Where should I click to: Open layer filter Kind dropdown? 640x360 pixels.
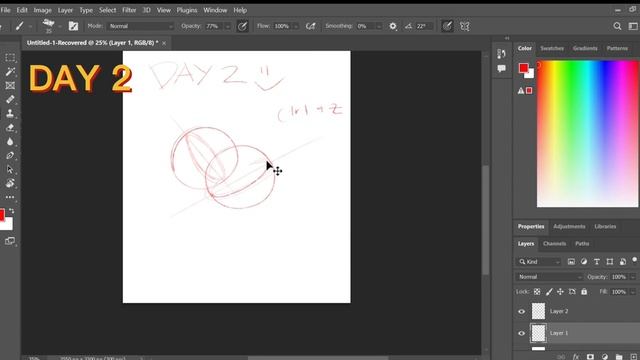(539, 262)
